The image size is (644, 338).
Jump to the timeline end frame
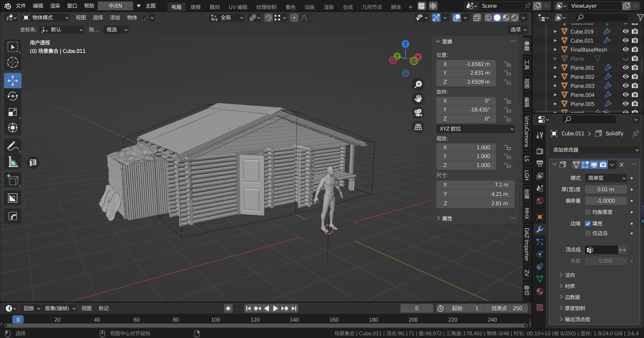pos(294,308)
